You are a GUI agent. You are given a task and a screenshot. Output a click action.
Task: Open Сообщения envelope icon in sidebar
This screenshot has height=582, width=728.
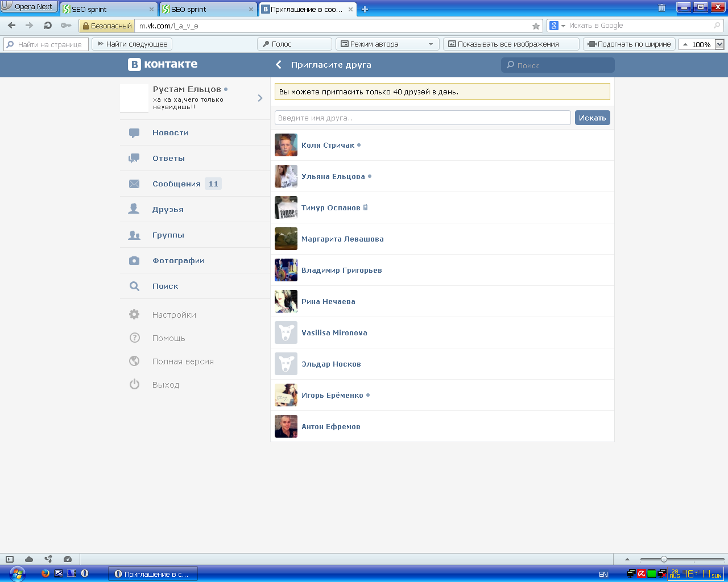tap(134, 184)
